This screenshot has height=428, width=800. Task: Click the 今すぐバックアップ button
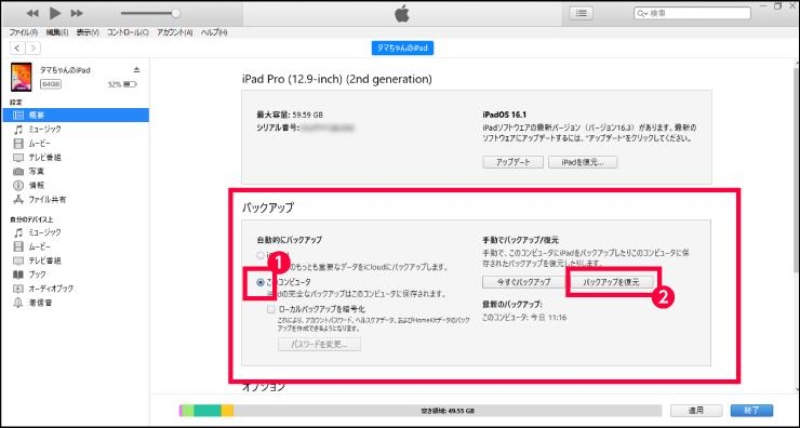519,282
